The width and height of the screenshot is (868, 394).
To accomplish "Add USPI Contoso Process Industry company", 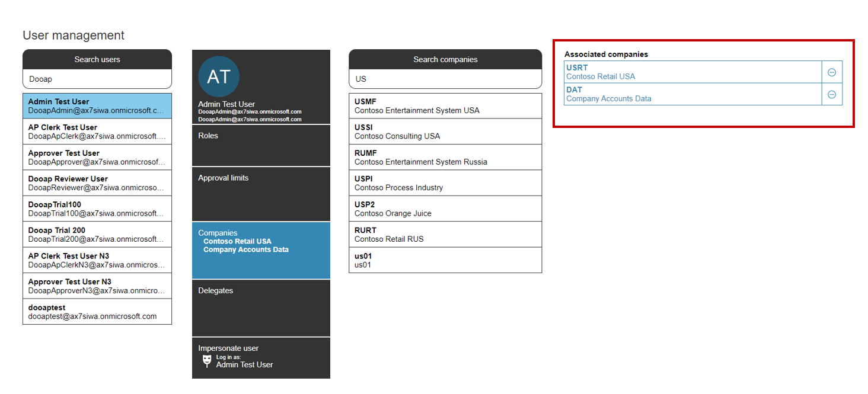I will coord(445,183).
